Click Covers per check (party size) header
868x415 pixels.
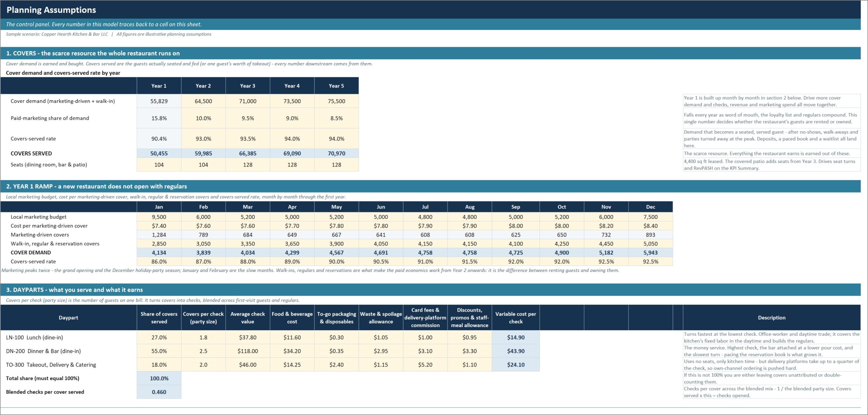[203, 318]
